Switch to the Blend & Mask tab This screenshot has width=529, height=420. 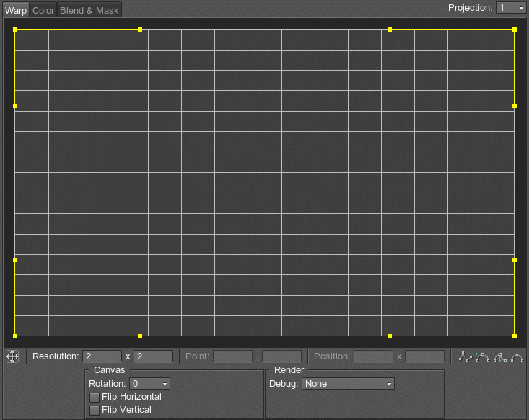click(x=89, y=10)
